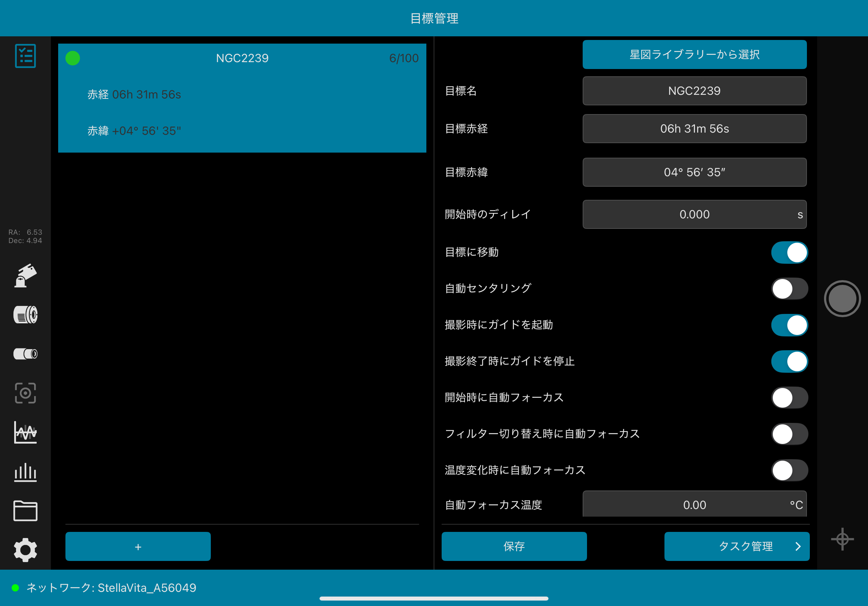
Task: Turn off 撮影終了時にガイドを停止 switch
Action: point(789,361)
